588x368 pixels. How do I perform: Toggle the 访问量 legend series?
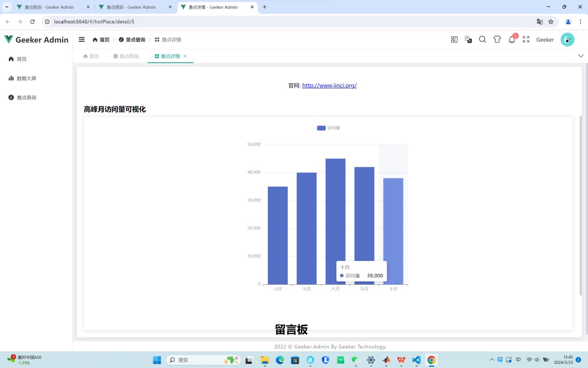(x=328, y=128)
